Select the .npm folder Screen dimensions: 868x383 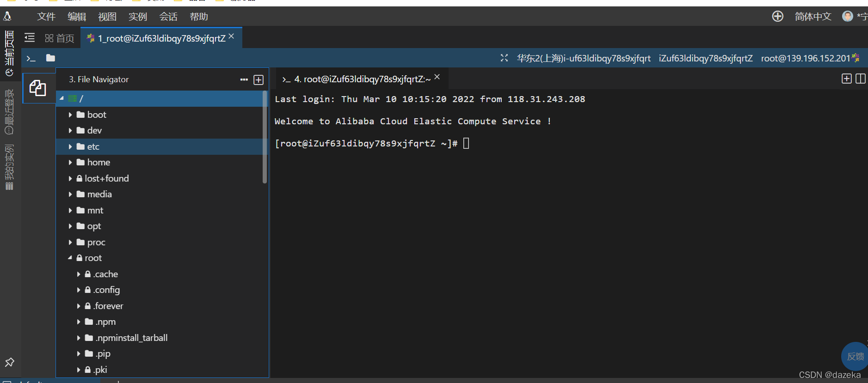pos(162,322)
